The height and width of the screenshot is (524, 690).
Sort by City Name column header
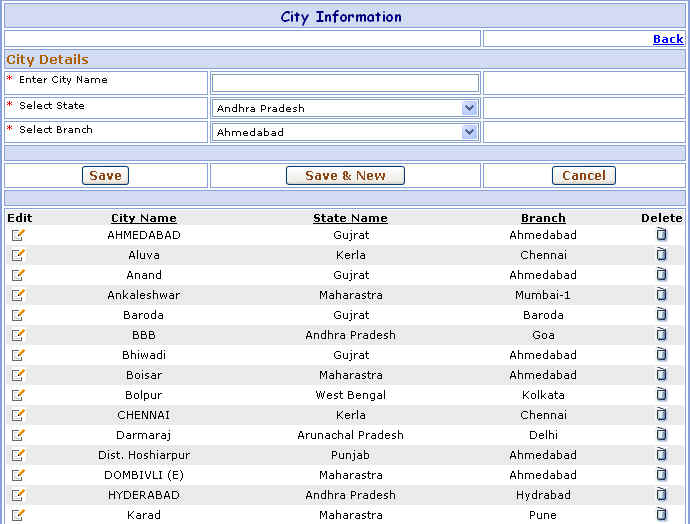click(x=143, y=218)
